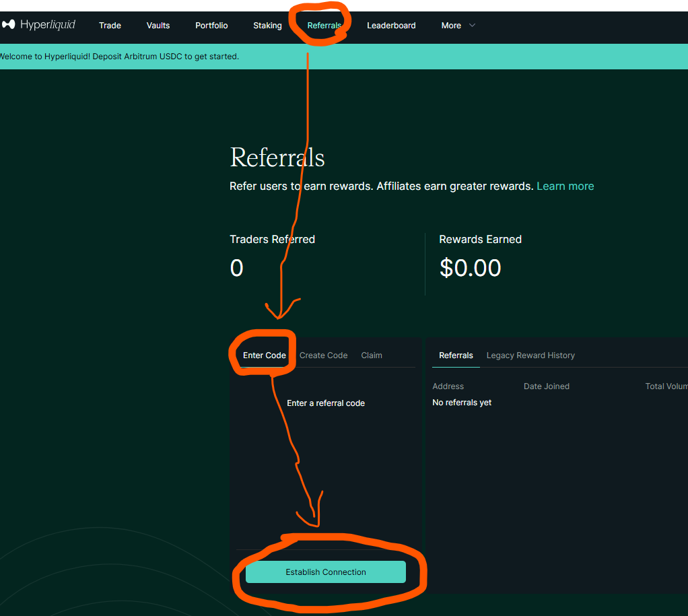Open the Portfolio navigation item
This screenshot has height=616, width=688.
pos(211,26)
